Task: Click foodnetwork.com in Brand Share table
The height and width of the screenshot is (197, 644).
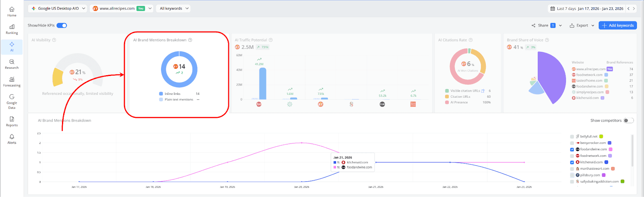Action: pos(589,75)
